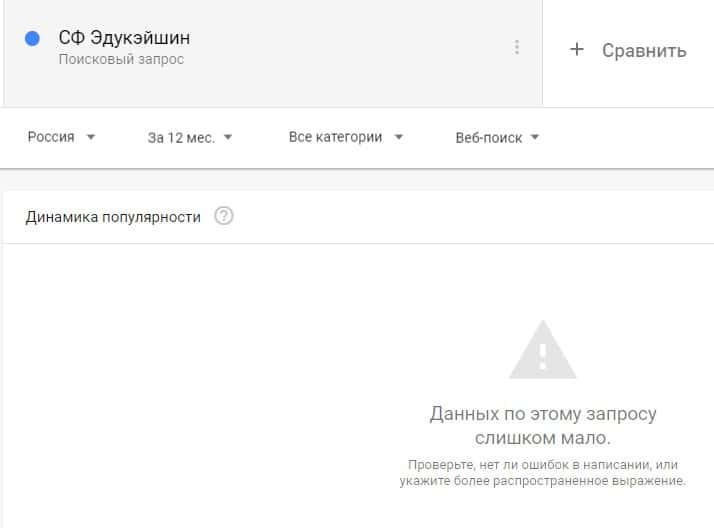Click the blue dot next to СФ Эдукэйшин
This screenshot has width=714, height=528.
point(32,38)
